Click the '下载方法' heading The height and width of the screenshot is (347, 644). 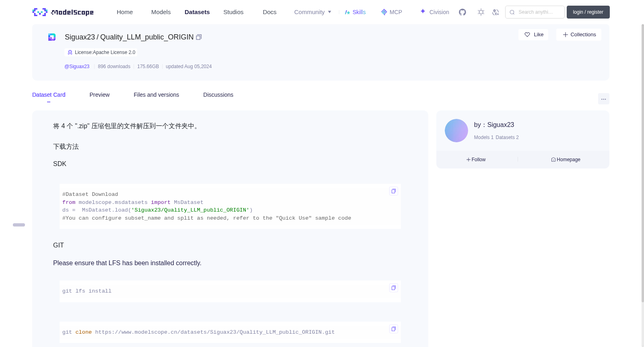point(66,147)
